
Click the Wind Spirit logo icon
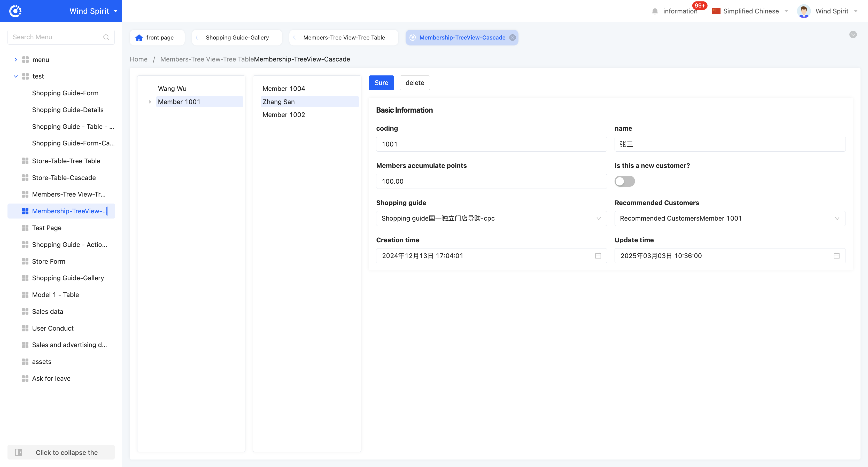coord(15,11)
